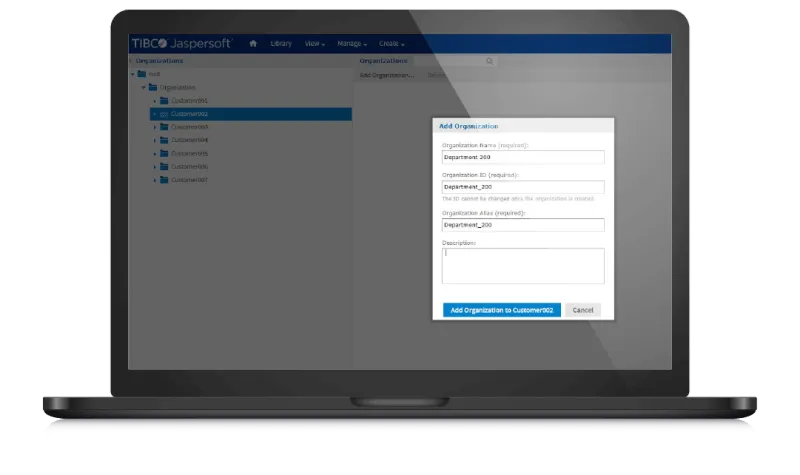Click the Organization Alias input field

(x=523, y=224)
